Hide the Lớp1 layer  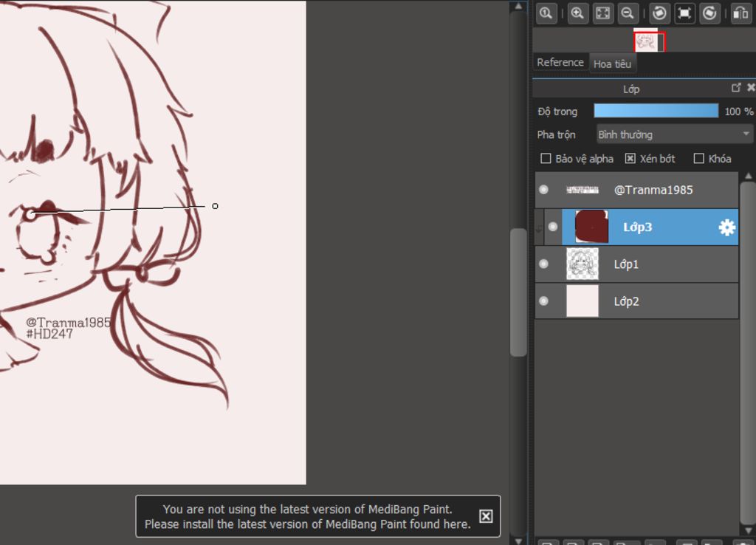click(x=544, y=264)
